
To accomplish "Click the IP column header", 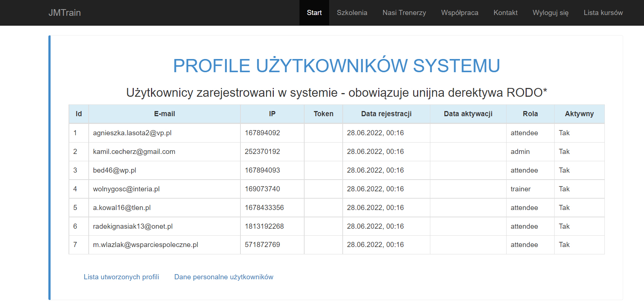I will (x=272, y=114).
